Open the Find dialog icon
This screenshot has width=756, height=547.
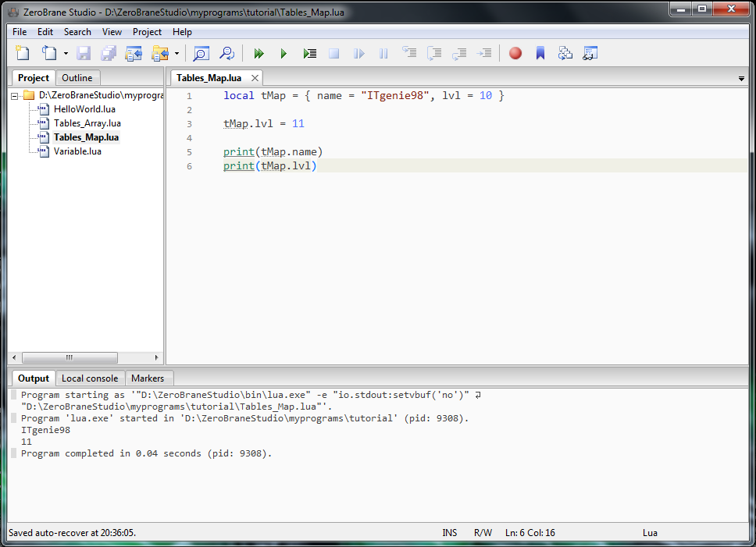(x=200, y=53)
